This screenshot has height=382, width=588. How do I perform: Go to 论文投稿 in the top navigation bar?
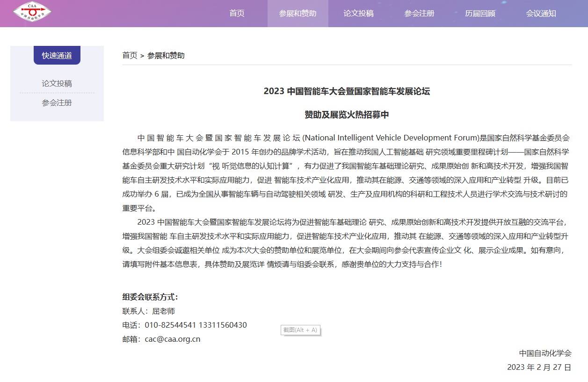click(x=358, y=13)
